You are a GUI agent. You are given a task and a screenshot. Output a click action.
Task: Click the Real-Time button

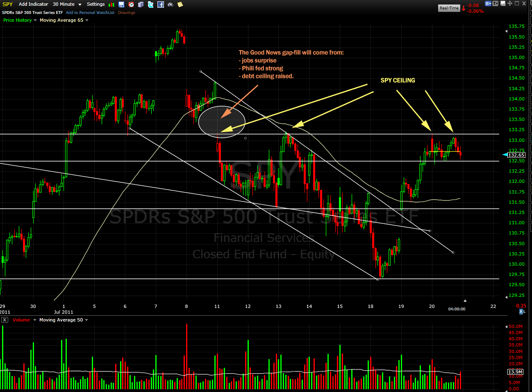tap(449, 8)
